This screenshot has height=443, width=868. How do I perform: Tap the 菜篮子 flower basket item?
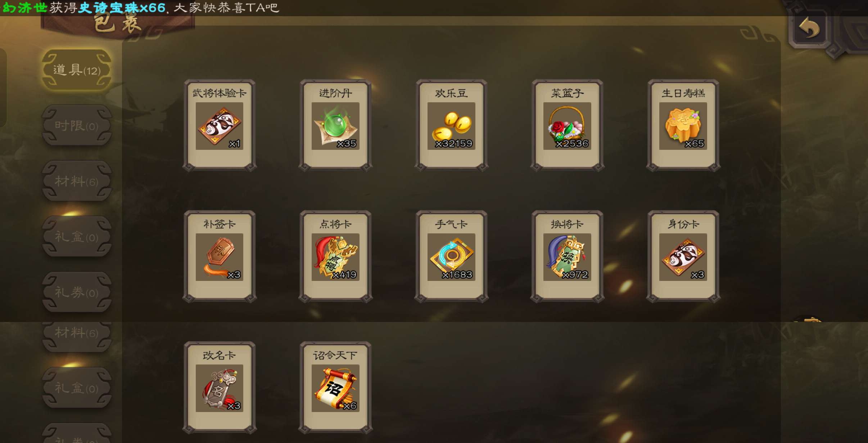(x=567, y=125)
